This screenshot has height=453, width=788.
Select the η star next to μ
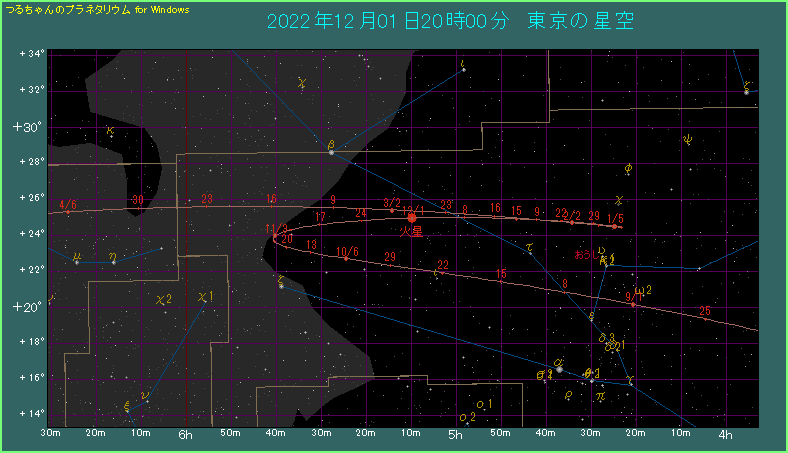113,262
